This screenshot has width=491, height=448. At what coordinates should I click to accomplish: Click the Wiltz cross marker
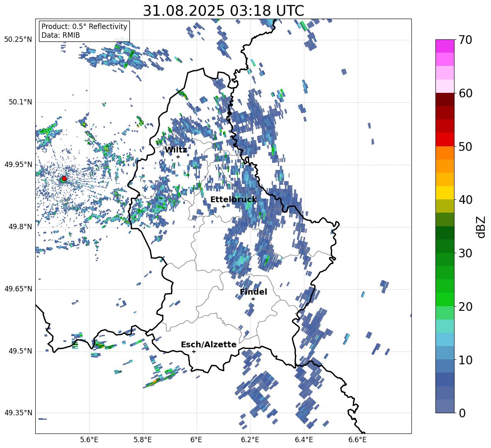point(178,157)
